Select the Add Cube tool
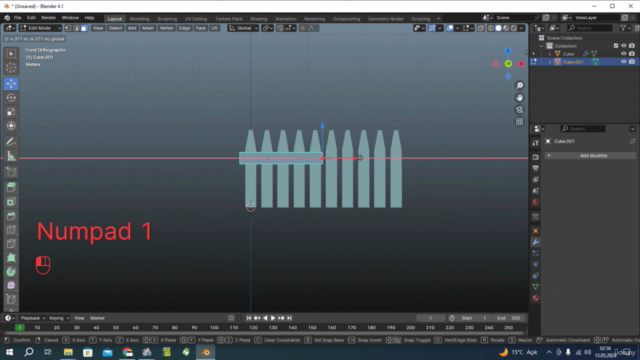Image resolution: width=640 pixels, height=360 pixels. click(11, 172)
